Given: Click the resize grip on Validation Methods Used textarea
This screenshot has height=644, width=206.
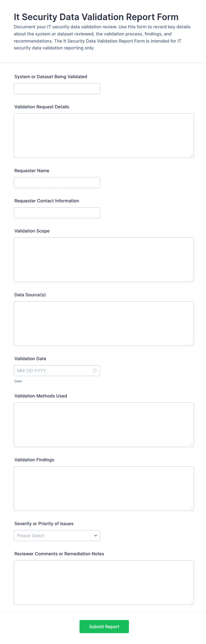Looking at the screenshot, I should point(192,444).
